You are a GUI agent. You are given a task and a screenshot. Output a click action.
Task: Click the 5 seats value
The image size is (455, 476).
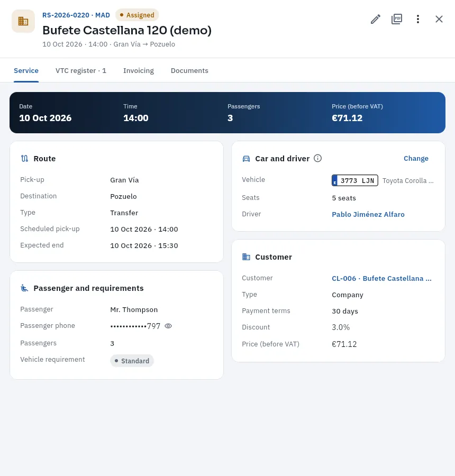click(344, 198)
